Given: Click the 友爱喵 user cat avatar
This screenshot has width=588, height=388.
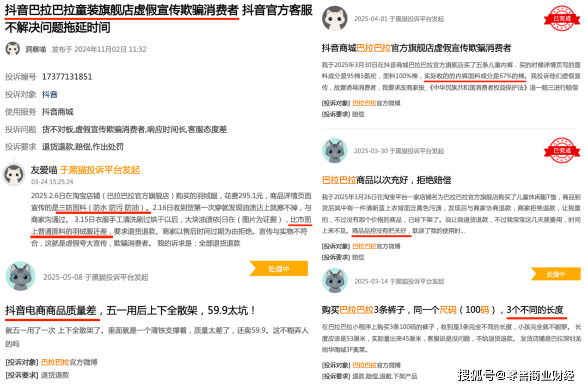Looking at the screenshot, I should click(14, 174).
